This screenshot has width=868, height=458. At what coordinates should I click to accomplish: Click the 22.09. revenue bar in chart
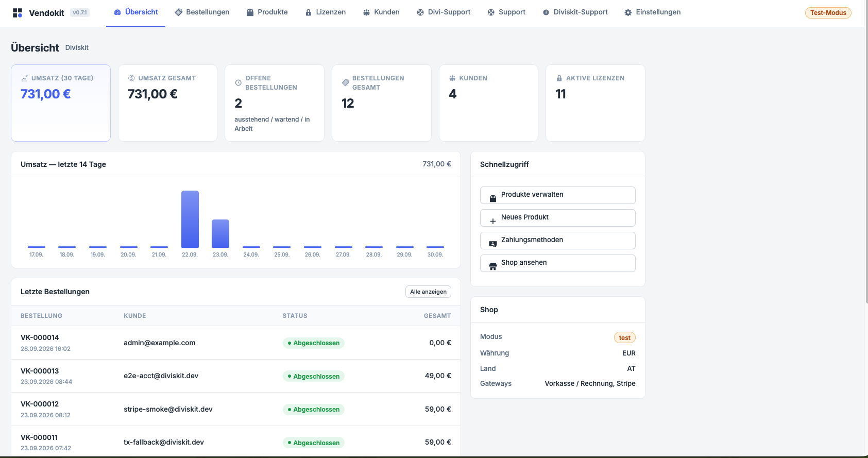(x=190, y=219)
